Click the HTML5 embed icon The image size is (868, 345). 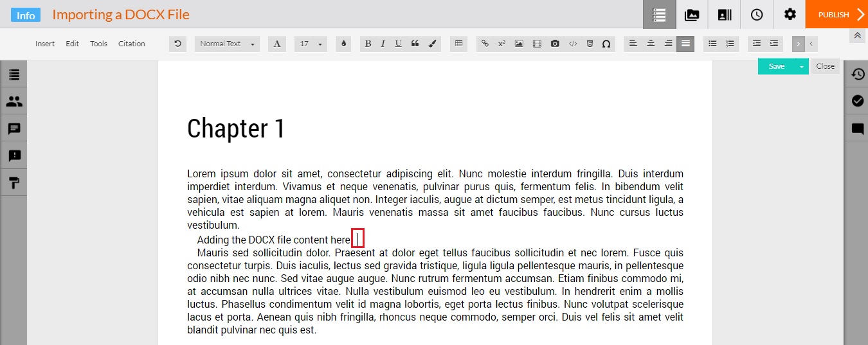(x=590, y=44)
